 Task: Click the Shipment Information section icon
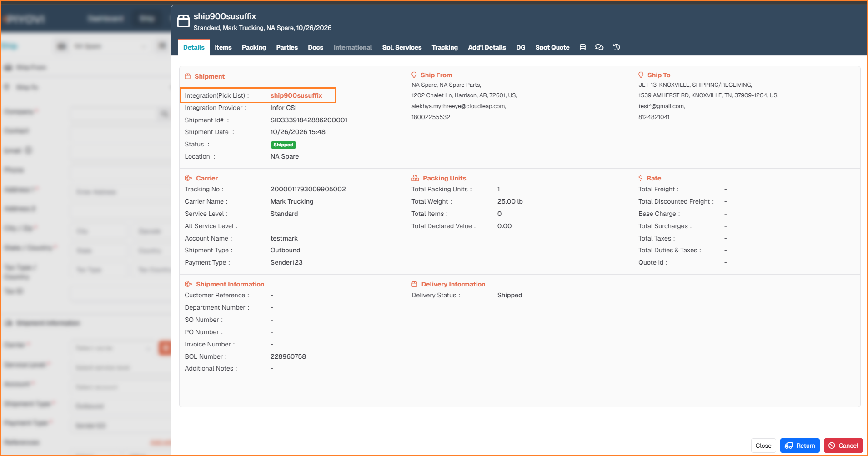[188, 284]
